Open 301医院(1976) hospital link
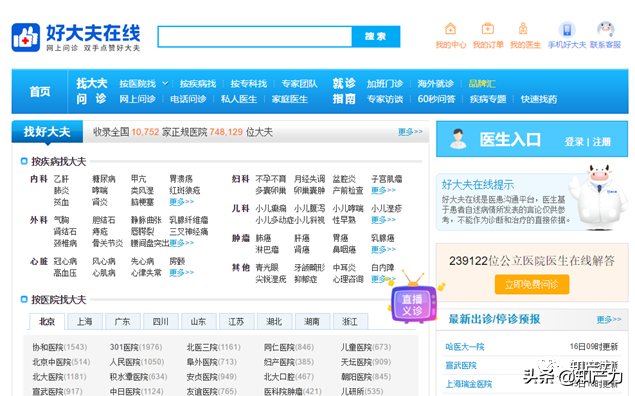Viewport: 635px width, 396px height. 136,347
